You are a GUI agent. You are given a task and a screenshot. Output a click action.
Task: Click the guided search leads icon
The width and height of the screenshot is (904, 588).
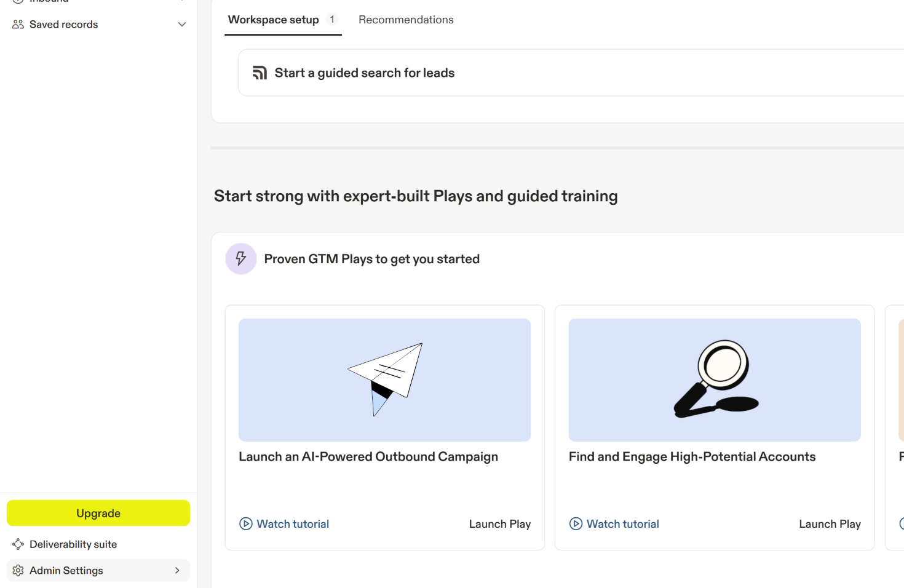(260, 73)
